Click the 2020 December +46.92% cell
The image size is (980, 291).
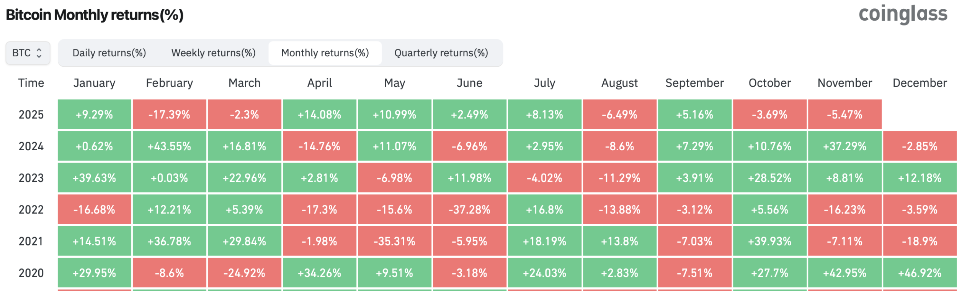coord(920,273)
